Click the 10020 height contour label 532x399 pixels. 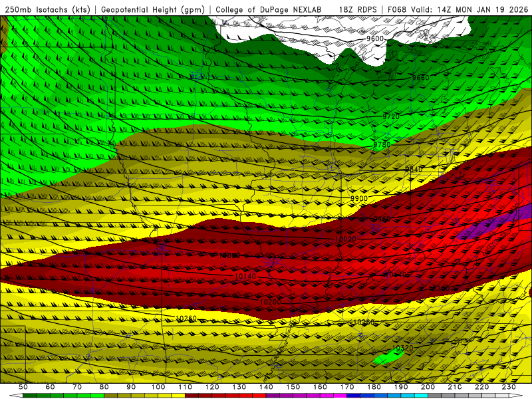coord(346,239)
